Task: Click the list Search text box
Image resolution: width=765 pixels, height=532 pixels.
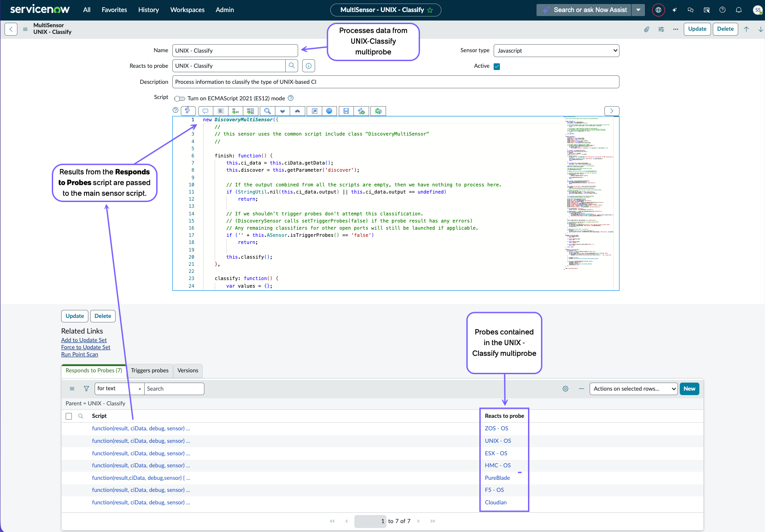Action: point(174,389)
